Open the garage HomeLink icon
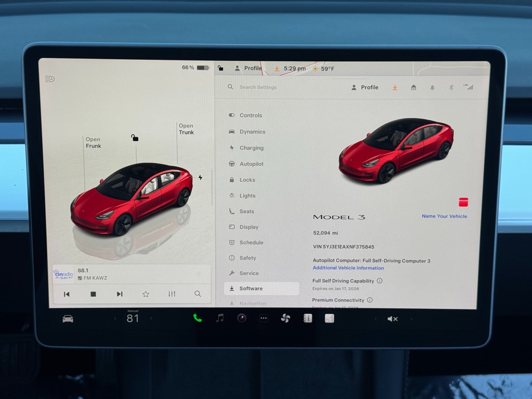Screen dimensions: 532x399 tap(413, 87)
